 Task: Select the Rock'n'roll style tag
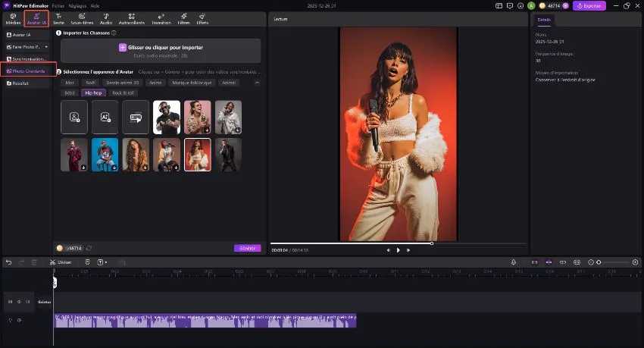coord(123,92)
